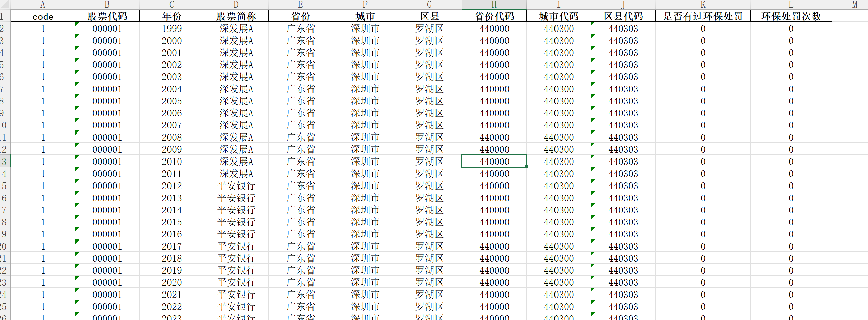This screenshot has width=868, height=320.
Task: Click the selected '440000' cell in the 2010 row
Action: pos(494,161)
